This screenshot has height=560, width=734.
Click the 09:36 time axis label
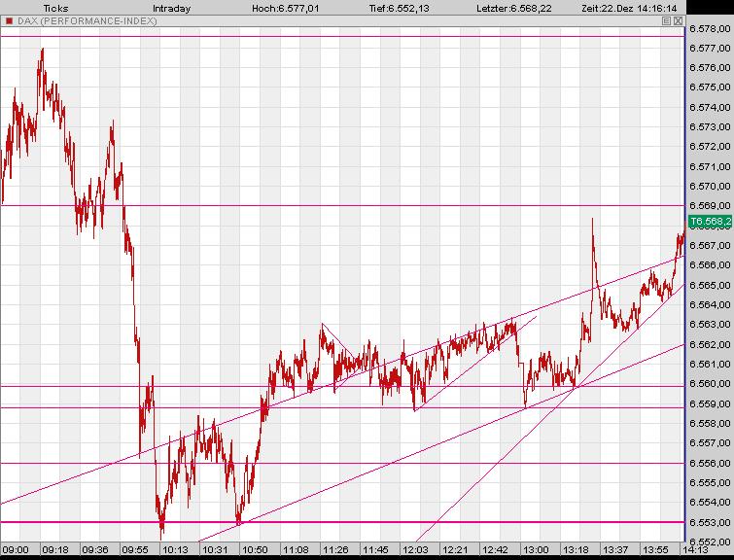(x=95, y=549)
